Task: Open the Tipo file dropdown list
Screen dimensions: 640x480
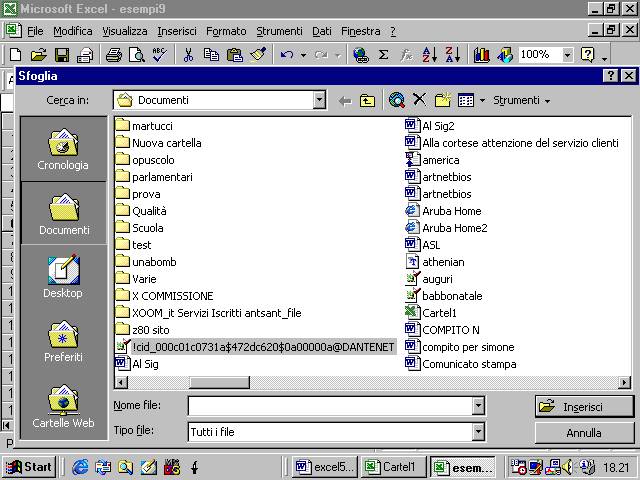Action: click(478, 432)
